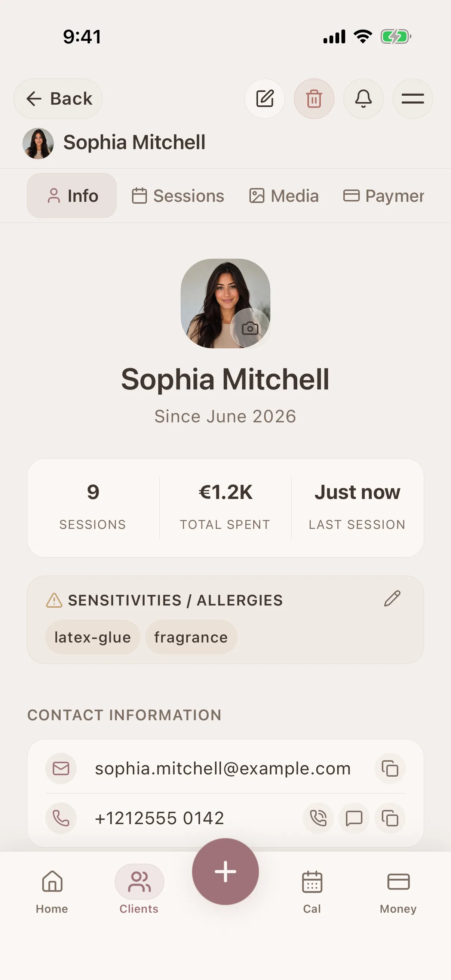451x980 pixels.
Task: Edit sensitivities with the pencil icon
Action: point(392,598)
